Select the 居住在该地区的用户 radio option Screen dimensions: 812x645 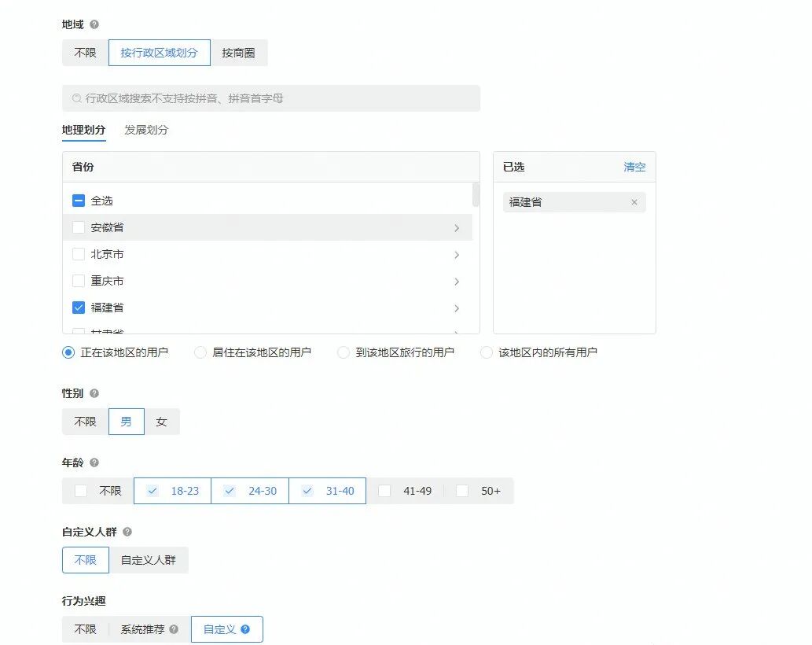click(200, 352)
